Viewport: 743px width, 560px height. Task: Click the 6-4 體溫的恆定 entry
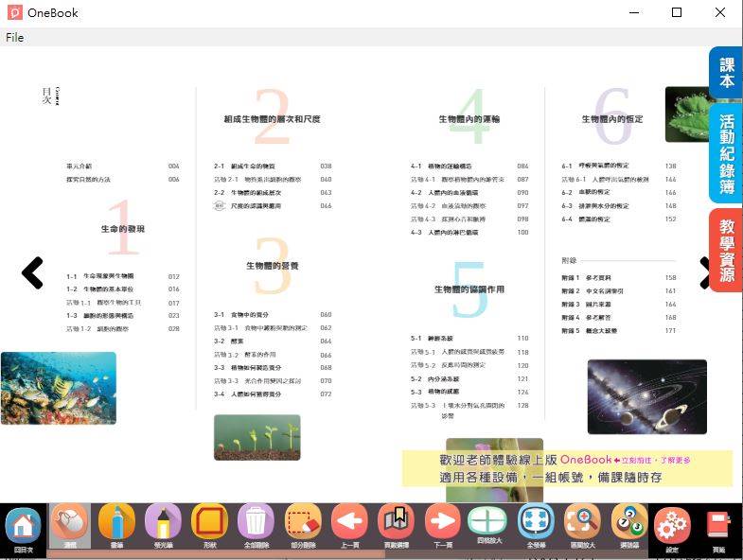click(619, 219)
